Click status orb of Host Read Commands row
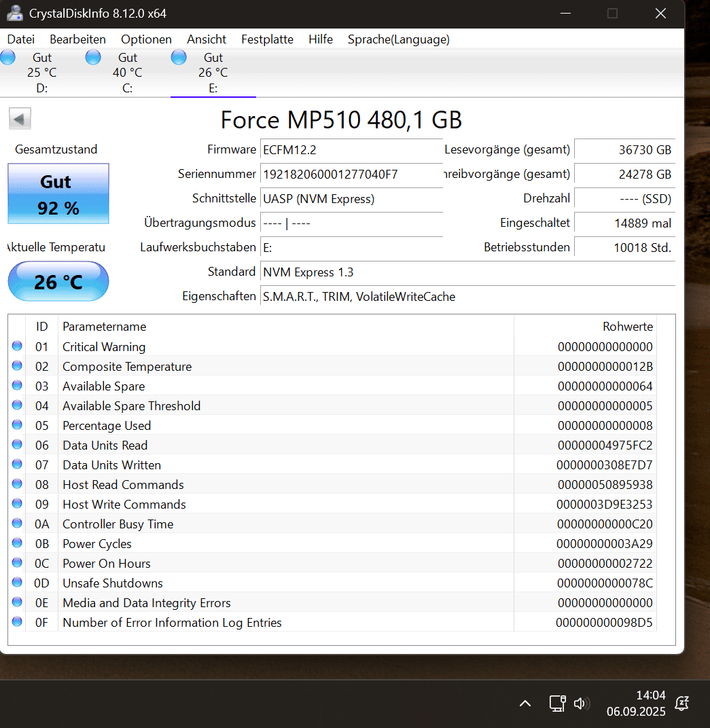Screen dimensions: 710x728 coord(17,484)
